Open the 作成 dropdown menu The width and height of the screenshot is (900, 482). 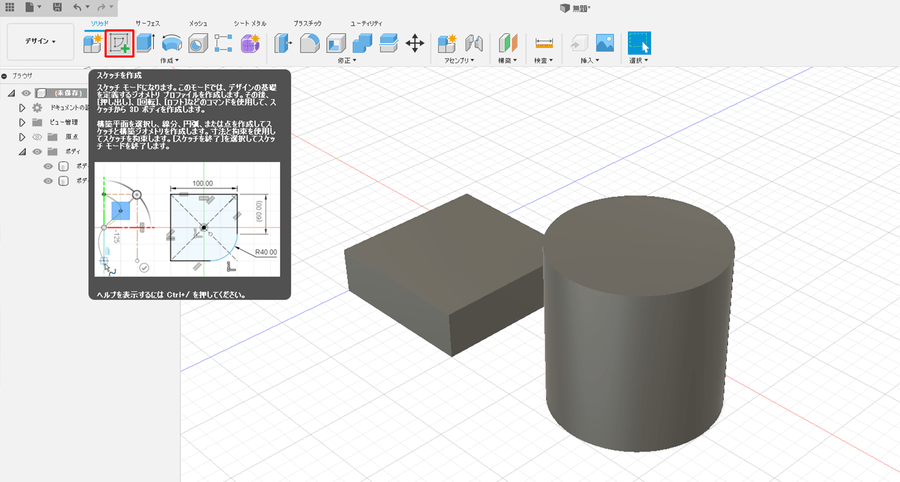(169, 60)
